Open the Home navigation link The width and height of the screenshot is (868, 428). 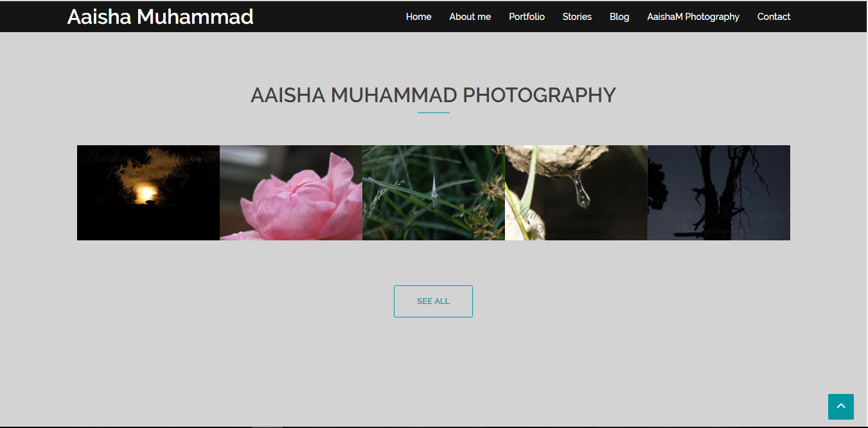pyautogui.click(x=418, y=17)
